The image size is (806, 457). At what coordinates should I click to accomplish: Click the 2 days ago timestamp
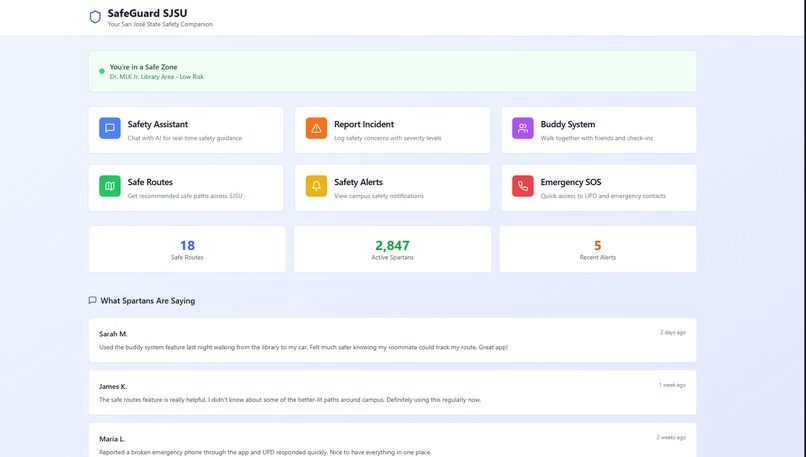(673, 333)
